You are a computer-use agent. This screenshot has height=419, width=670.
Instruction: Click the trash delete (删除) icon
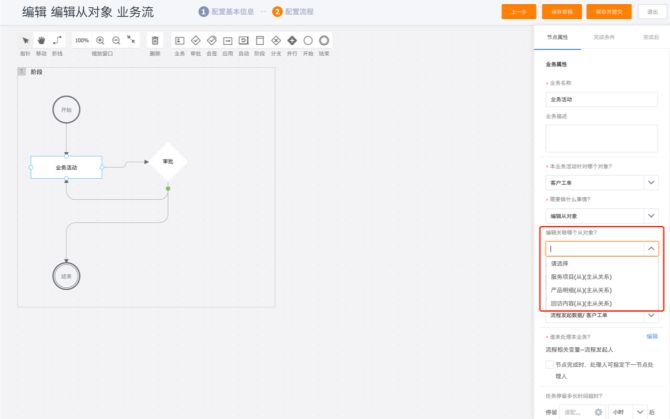[155, 41]
